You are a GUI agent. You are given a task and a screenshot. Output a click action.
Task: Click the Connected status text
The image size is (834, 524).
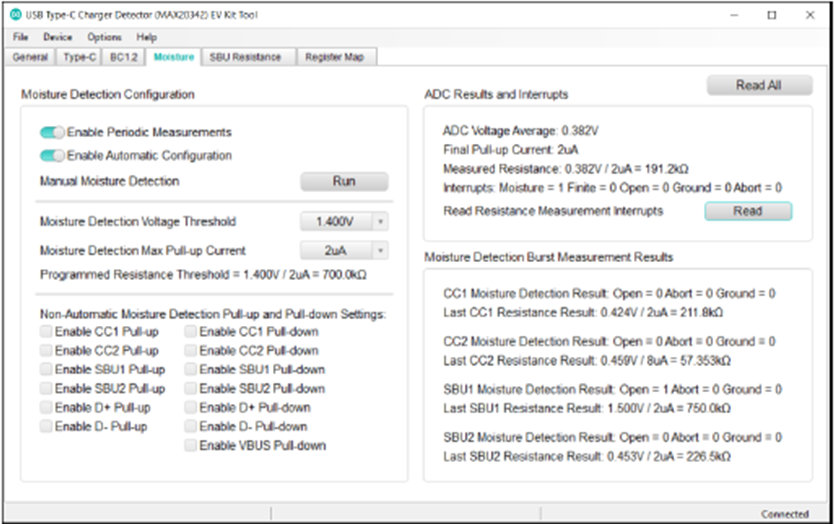(785, 514)
